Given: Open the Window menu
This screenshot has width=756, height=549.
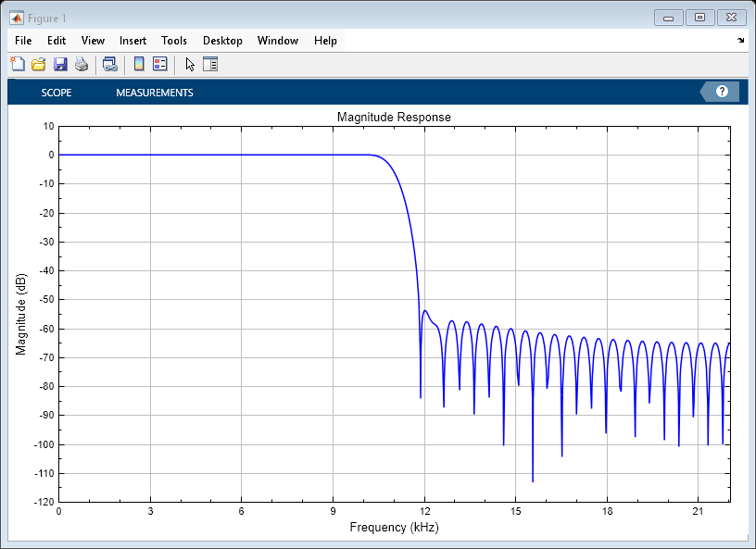Looking at the screenshot, I should pyautogui.click(x=278, y=41).
